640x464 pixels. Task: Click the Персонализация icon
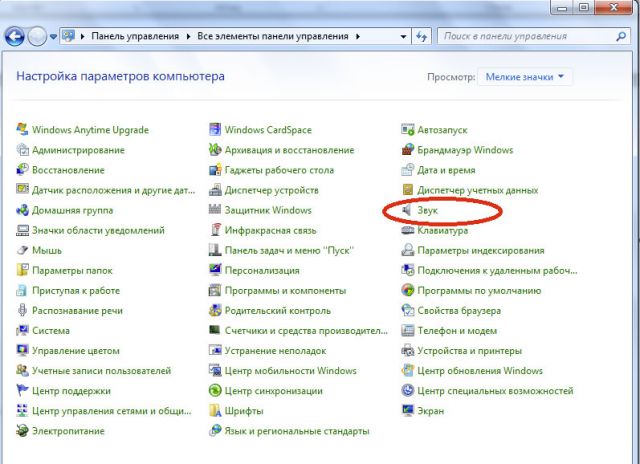click(x=215, y=270)
